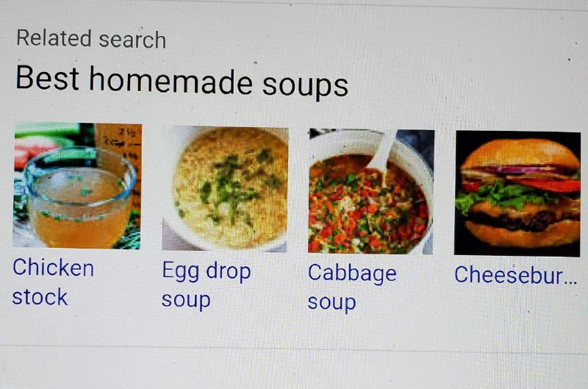Click the Best homemade soups heading
Screen dimensions: 588x389
182,82
